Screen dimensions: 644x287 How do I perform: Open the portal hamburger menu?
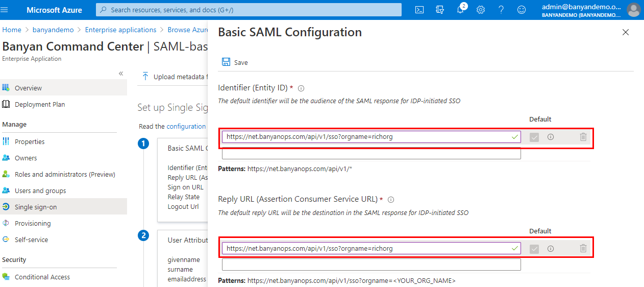5,10
